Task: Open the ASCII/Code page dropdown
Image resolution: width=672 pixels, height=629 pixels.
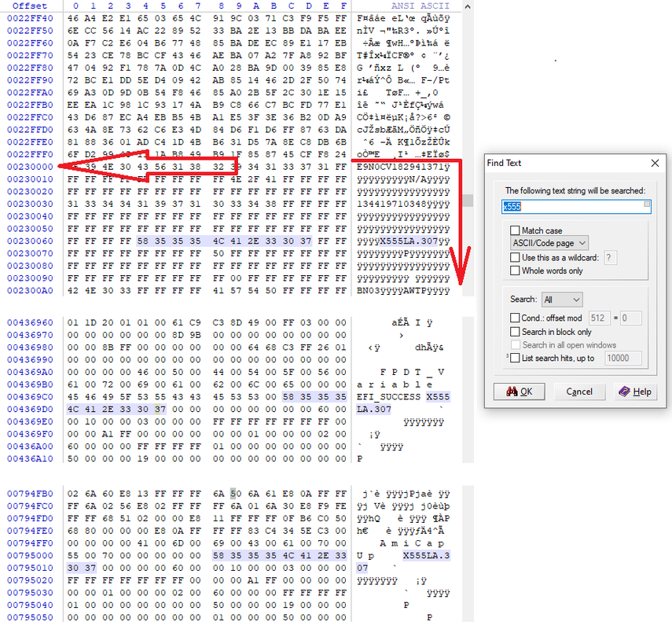Action: click(x=549, y=243)
